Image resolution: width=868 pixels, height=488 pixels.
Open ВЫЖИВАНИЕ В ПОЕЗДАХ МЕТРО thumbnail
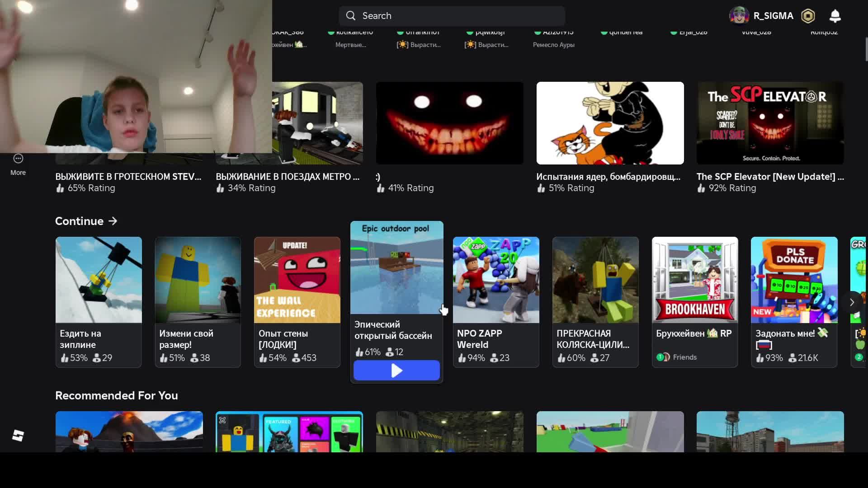317,123
